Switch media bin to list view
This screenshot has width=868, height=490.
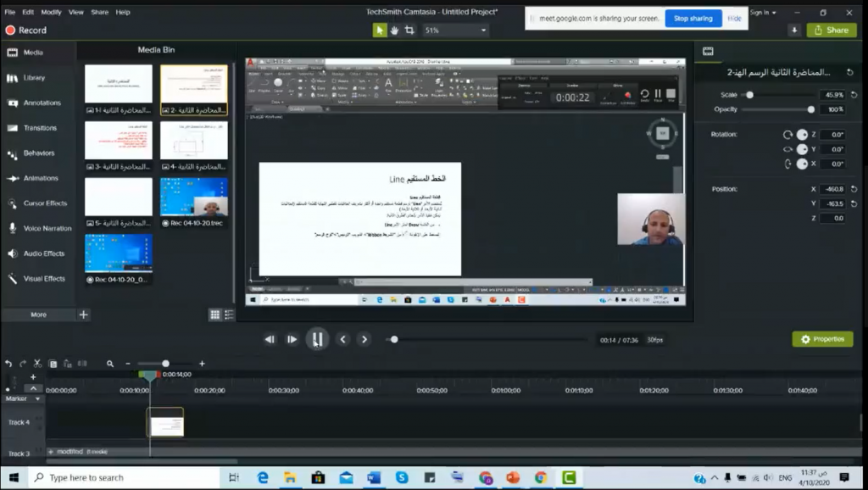tap(229, 315)
